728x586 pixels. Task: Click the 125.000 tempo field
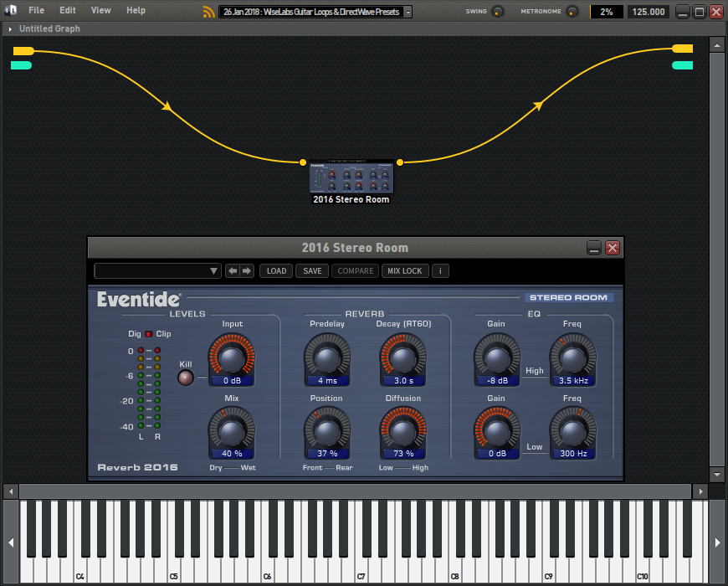tap(649, 12)
